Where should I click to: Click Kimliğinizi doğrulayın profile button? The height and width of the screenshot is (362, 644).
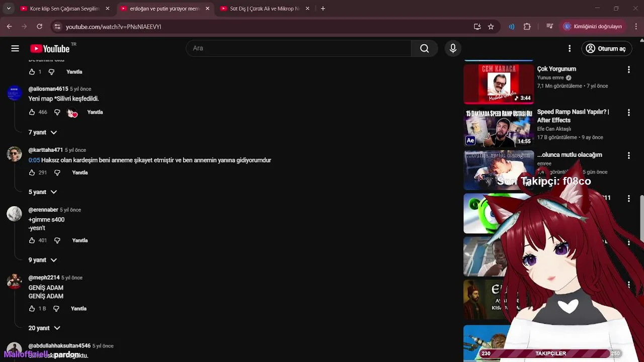click(x=593, y=27)
